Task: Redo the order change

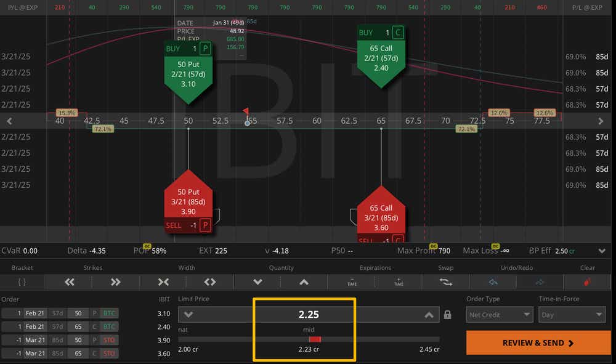Action: [540, 282]
